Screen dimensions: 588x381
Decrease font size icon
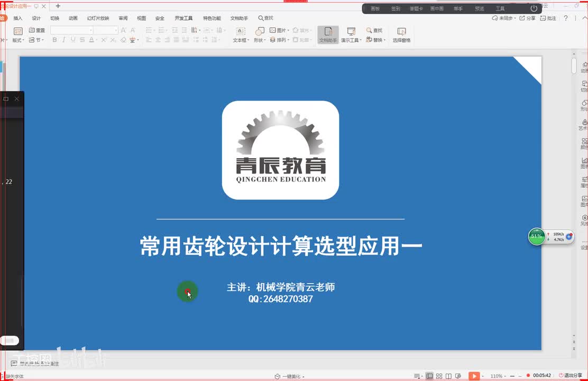click(x=133, y=30)
